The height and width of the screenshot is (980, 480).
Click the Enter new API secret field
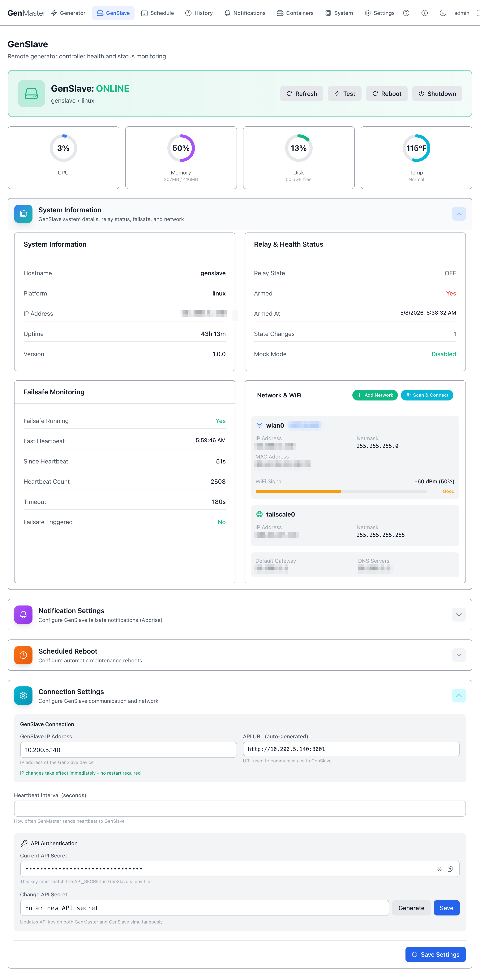click(x=205, y=908)
